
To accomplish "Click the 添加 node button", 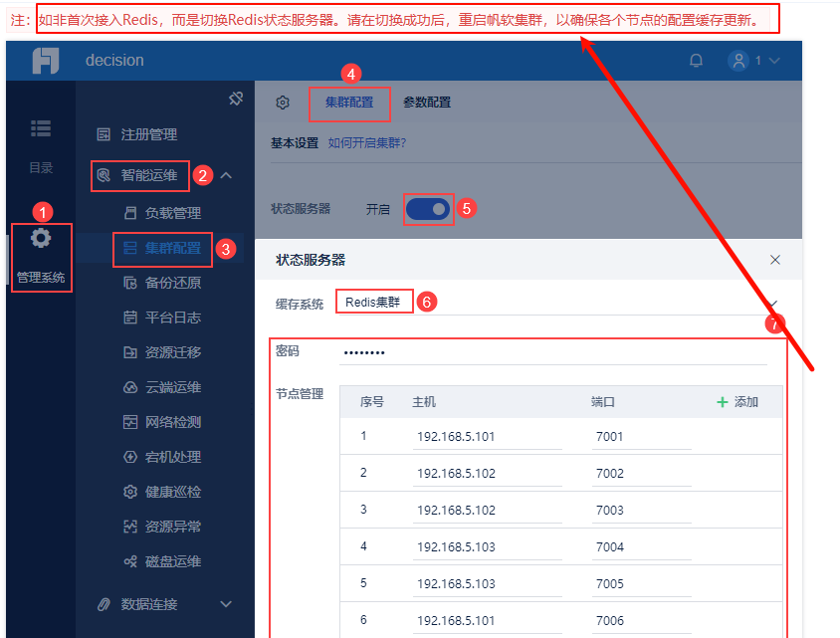I will (737, 402).
